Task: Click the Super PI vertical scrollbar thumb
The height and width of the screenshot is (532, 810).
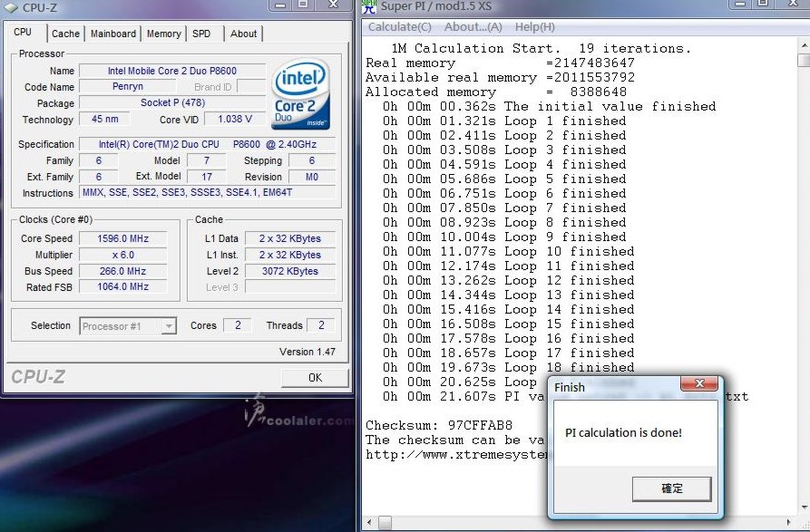Action: click(804, 61)
